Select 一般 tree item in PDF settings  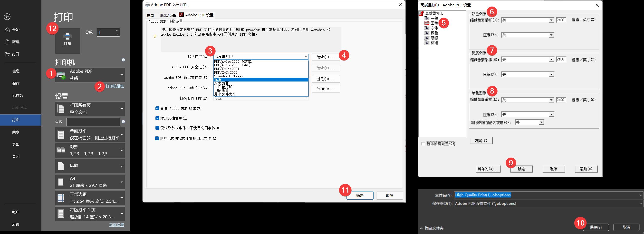click(x=434, y=18)
